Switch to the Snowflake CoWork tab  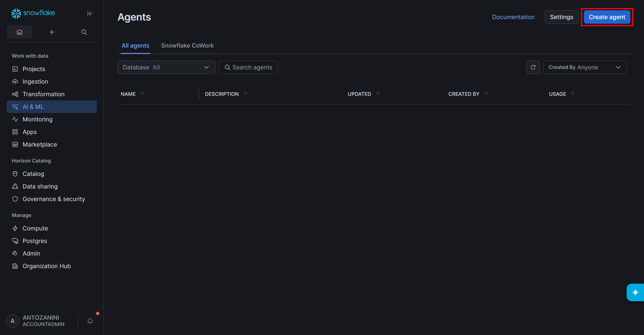(x=187, y=45)
